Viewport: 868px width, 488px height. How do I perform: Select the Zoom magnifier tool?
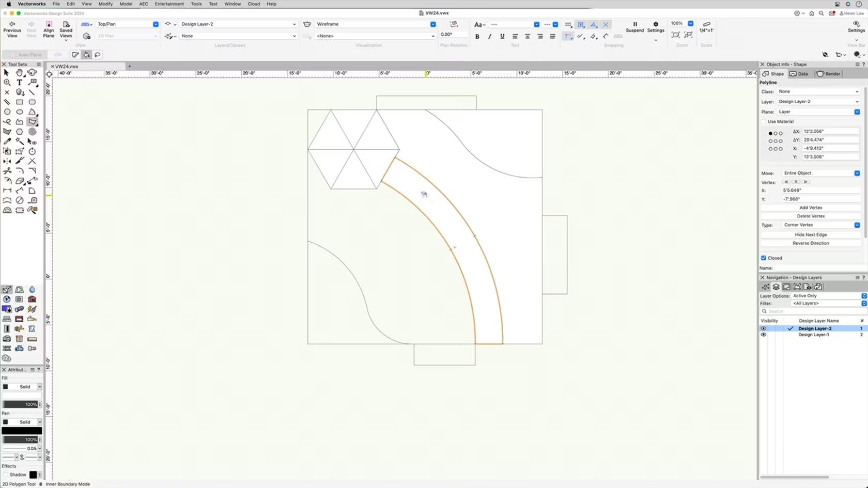pos(7,83)
